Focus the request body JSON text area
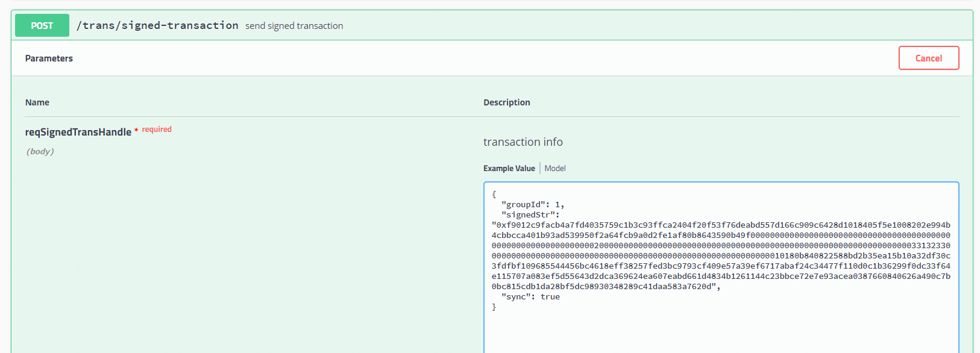This screenshot has width=980, height=353. click(721, 267)
